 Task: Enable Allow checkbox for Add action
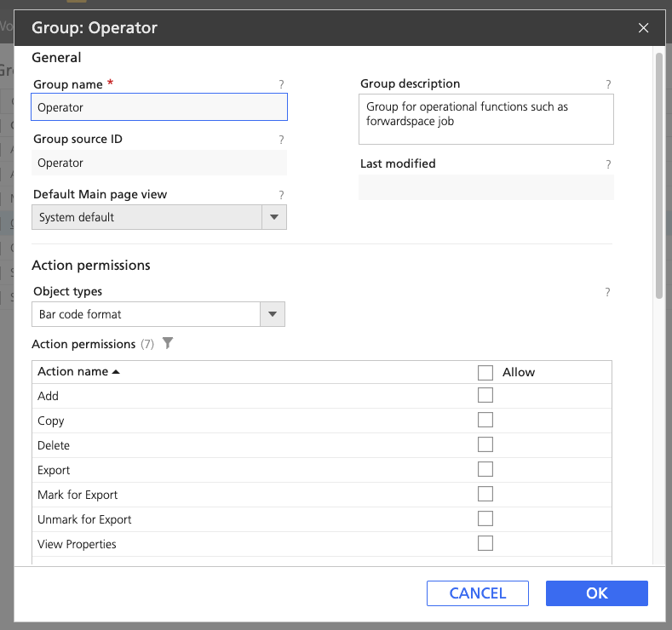(485, 395)
